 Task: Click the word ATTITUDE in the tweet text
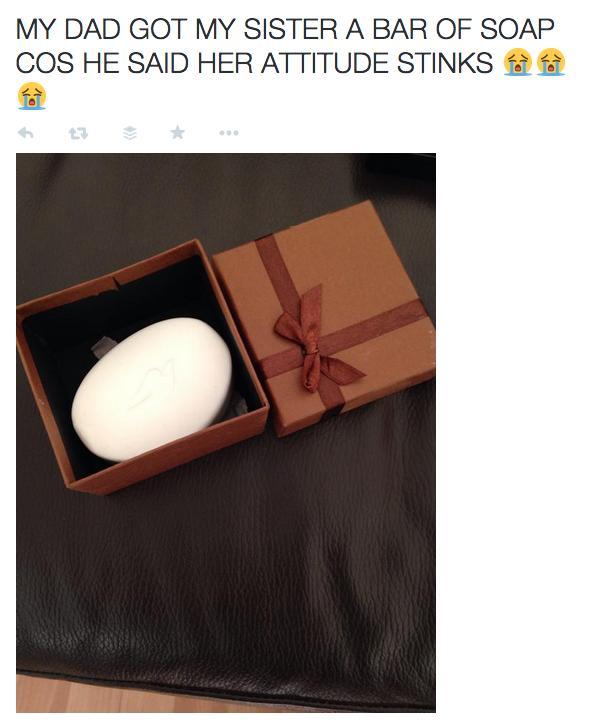(x=326, y=63)
